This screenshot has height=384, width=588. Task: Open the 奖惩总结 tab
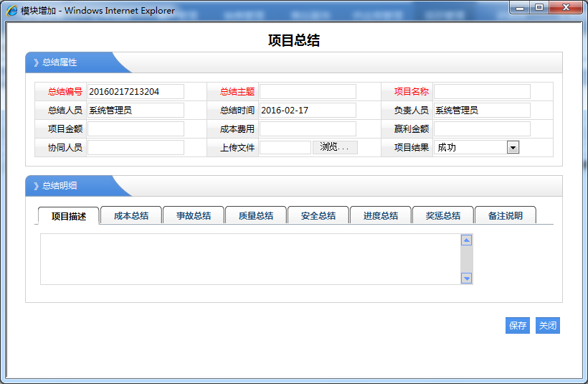coord(443,215)
